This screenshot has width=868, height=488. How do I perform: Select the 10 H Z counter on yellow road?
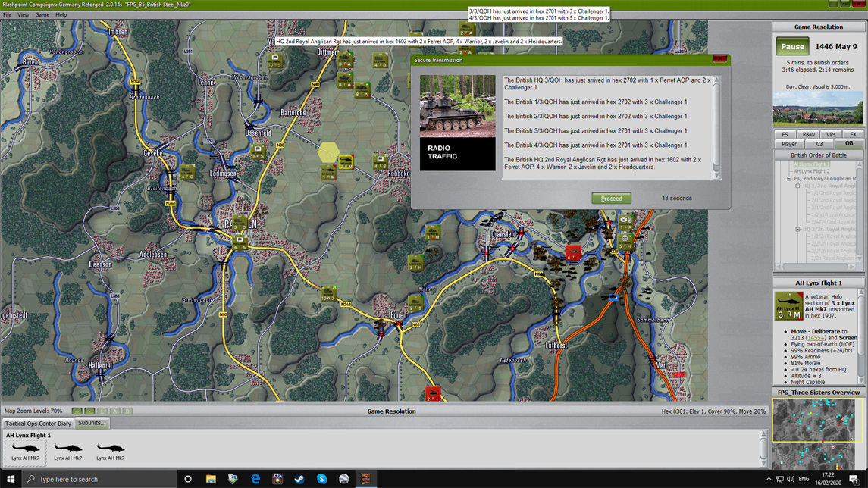328,293
